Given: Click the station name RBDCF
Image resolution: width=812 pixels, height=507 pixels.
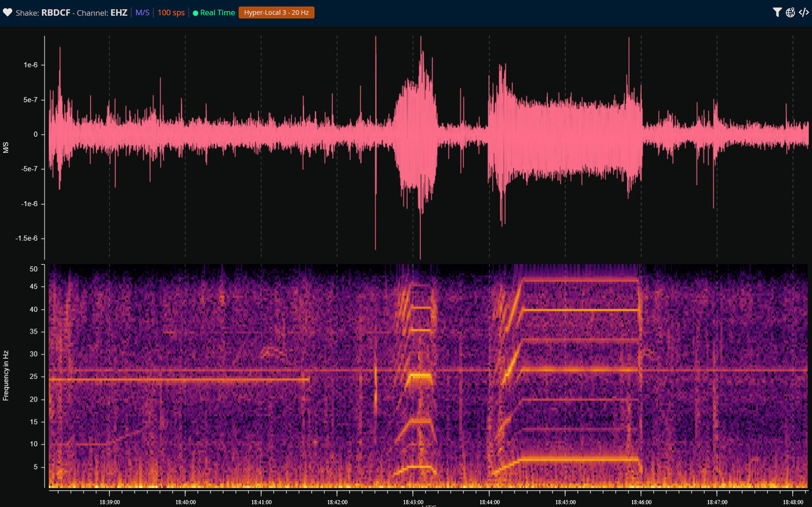Looking at the screenshot, I should coord(56,13).
